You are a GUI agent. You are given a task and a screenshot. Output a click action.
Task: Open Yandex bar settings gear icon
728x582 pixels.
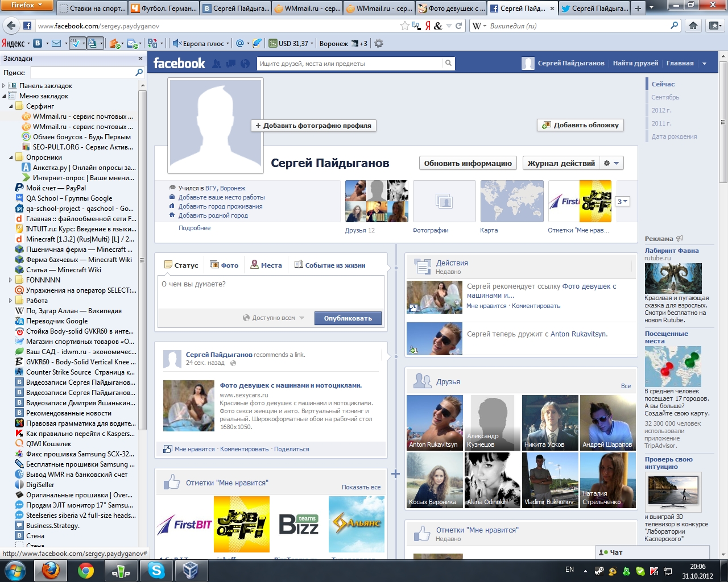[x=379, y=43]
